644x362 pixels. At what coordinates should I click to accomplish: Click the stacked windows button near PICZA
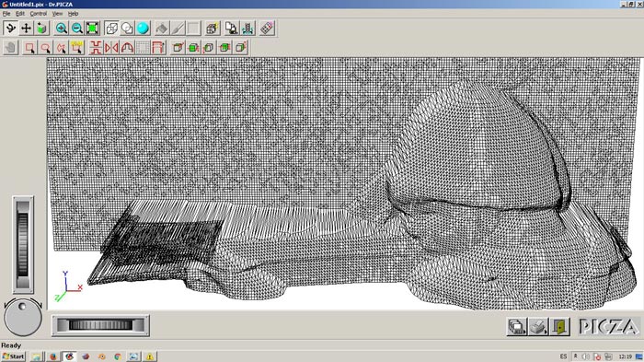pos(517,327)
